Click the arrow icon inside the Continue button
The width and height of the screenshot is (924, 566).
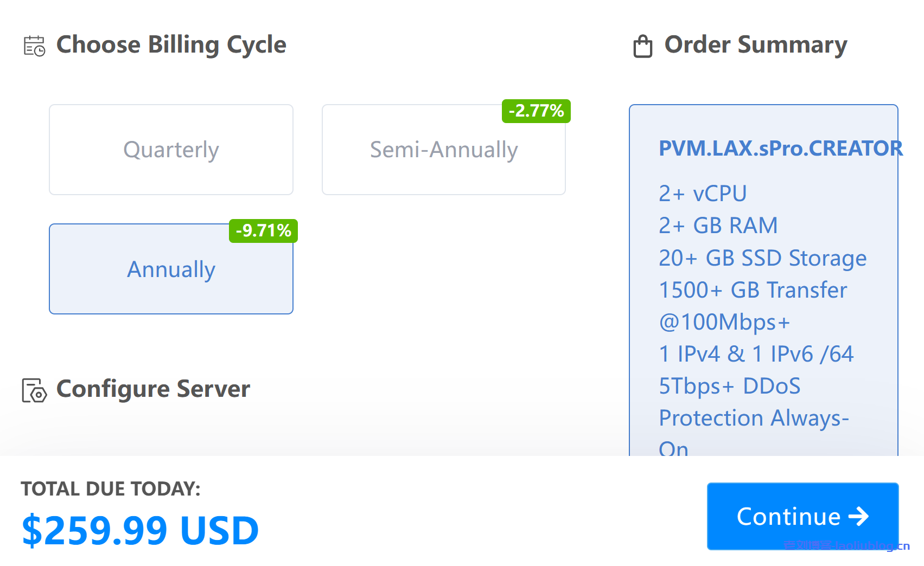tap(860, 517)
